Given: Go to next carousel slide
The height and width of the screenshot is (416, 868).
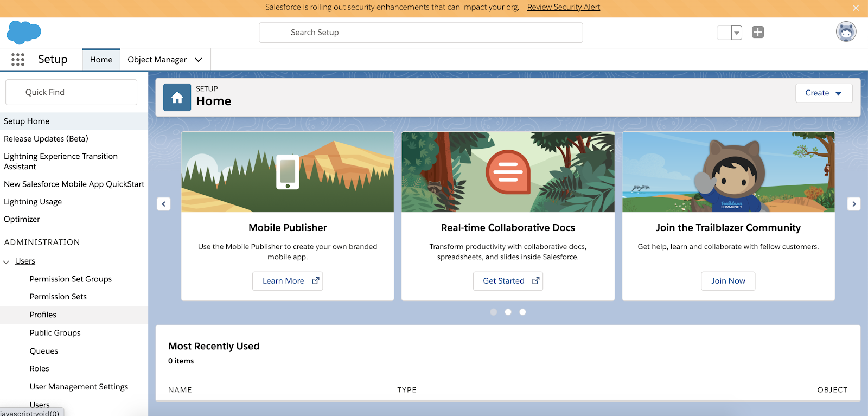Looking at the screenshot, I should (854, 204).
